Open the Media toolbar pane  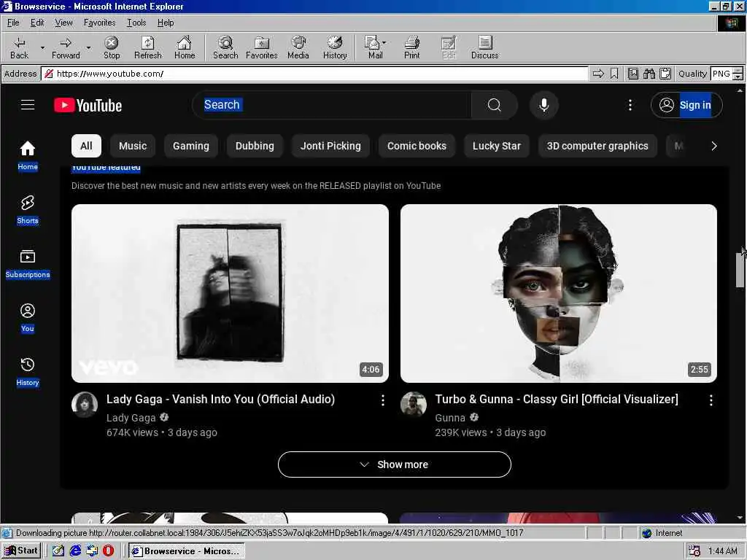[x=298, y=47]
